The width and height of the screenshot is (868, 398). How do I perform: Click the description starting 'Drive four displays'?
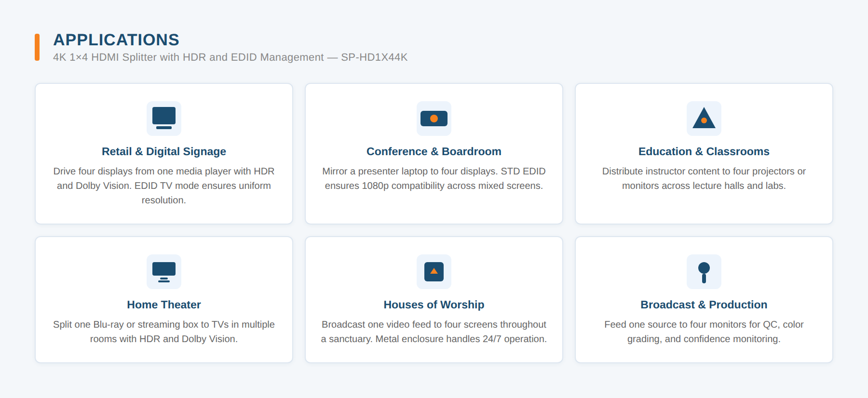(x=164, y=186)
